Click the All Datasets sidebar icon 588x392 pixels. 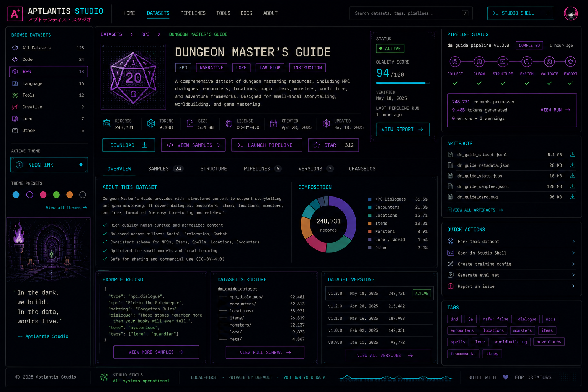(x=15, y=48)
